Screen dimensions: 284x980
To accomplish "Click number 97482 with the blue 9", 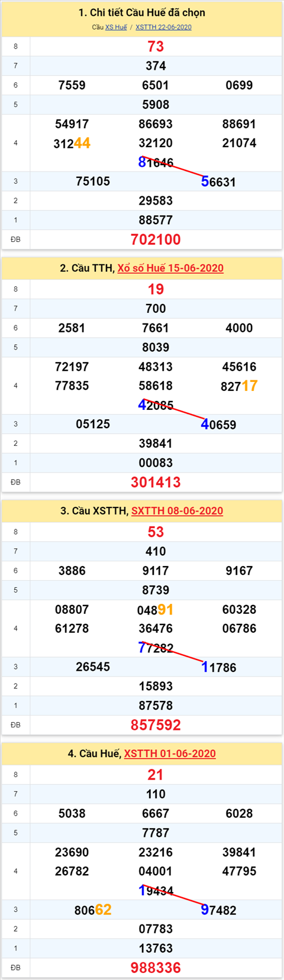I will [x=218, y=910].
